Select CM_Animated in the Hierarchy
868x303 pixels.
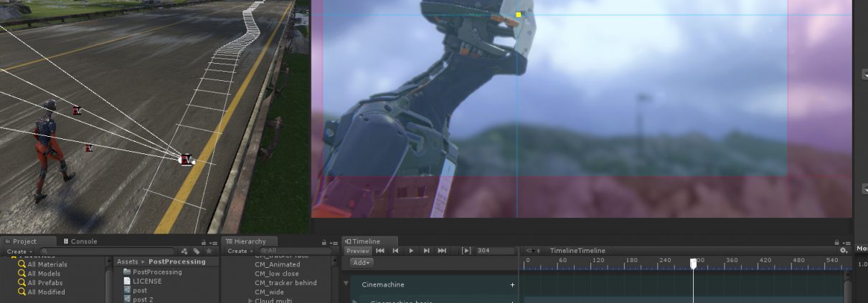[x=278, y=264]
